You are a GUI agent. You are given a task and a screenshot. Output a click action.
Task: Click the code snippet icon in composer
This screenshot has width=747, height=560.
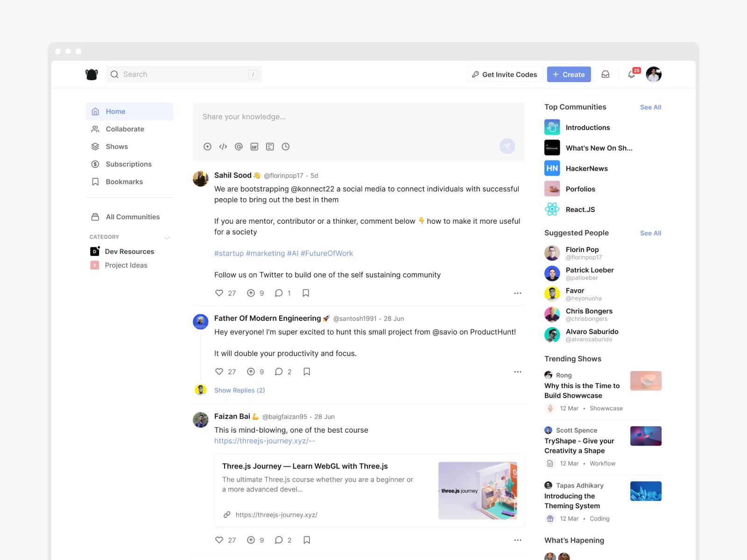pos(223,147)
